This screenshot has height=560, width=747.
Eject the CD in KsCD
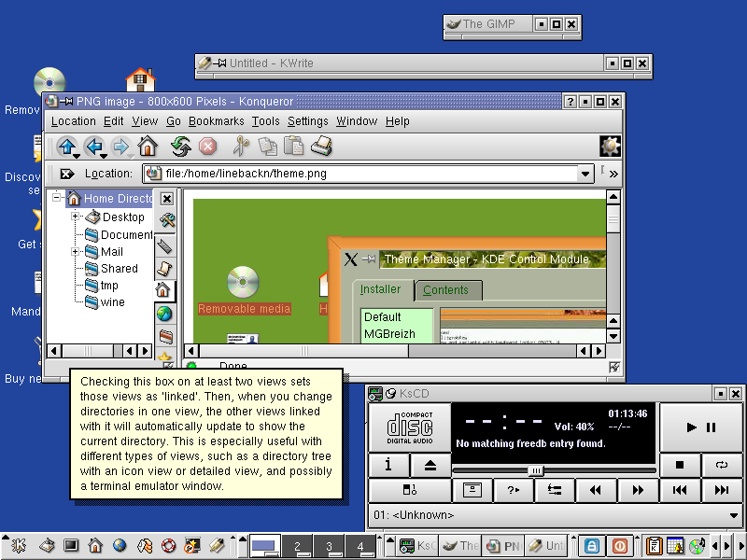point(430,465)
